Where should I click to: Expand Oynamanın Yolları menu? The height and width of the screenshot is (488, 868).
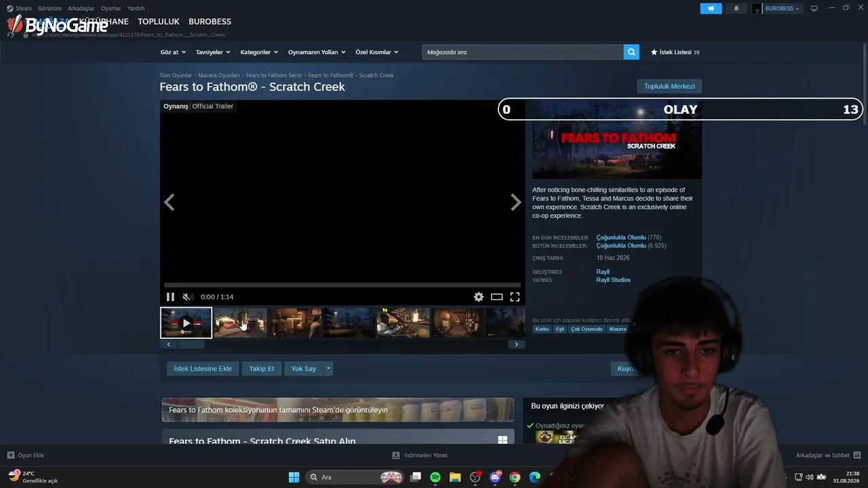point(317,52)
